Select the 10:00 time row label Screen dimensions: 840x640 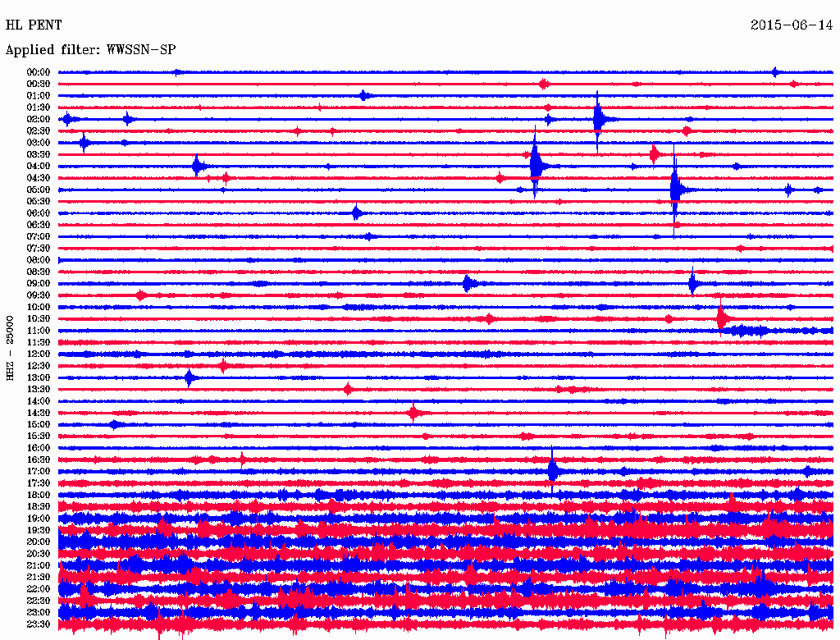[x=38, y=307]
